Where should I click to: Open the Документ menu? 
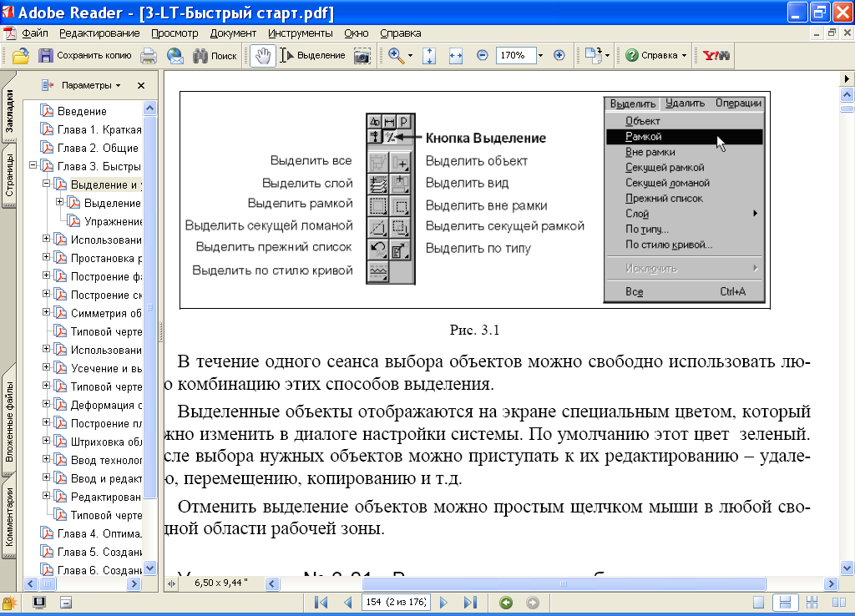[x=233, y=33]
